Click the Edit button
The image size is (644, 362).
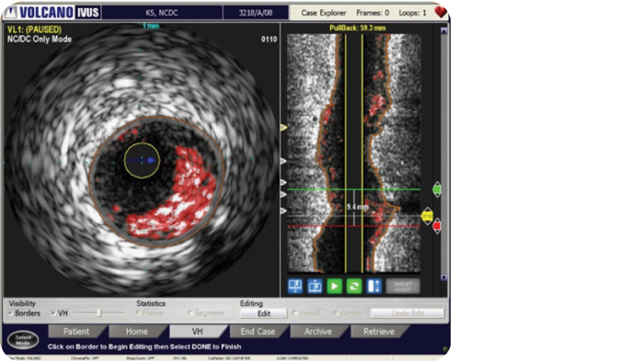point(264,313)
